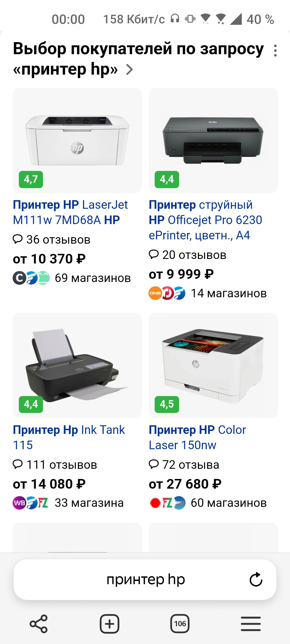Tap the address bar with «принтер hp»

tap(145, 580)
